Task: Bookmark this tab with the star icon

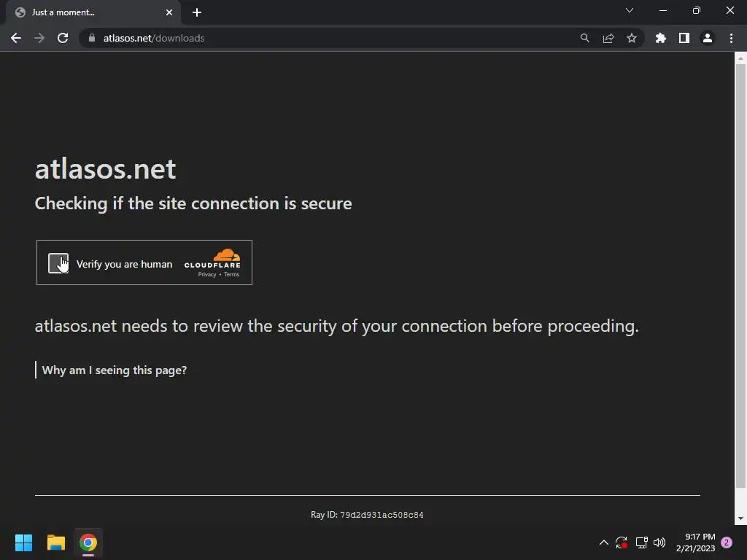Action: pos(632,38)
